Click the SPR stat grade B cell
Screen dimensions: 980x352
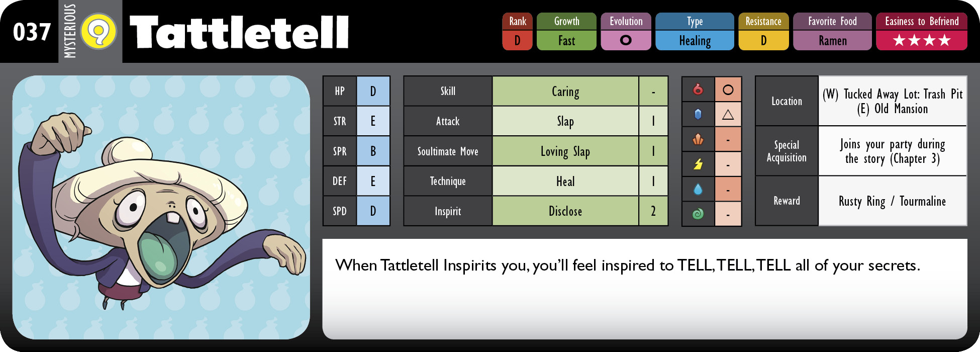(x=373, y=151)
